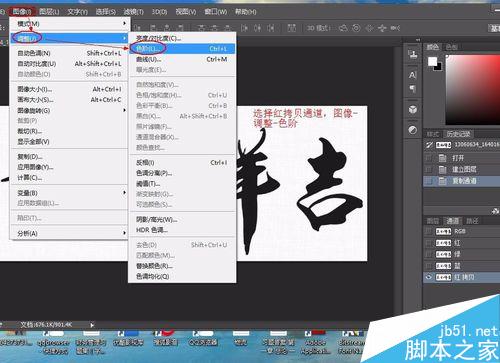
Task: Click the white foreground color swatch
Action: pyautogui.click(x=432, y=61)
